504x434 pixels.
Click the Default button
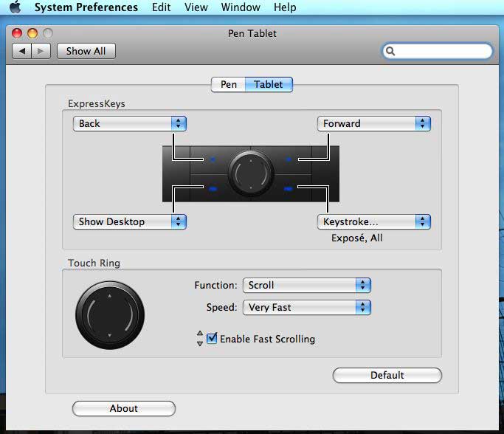click(387, 376)
